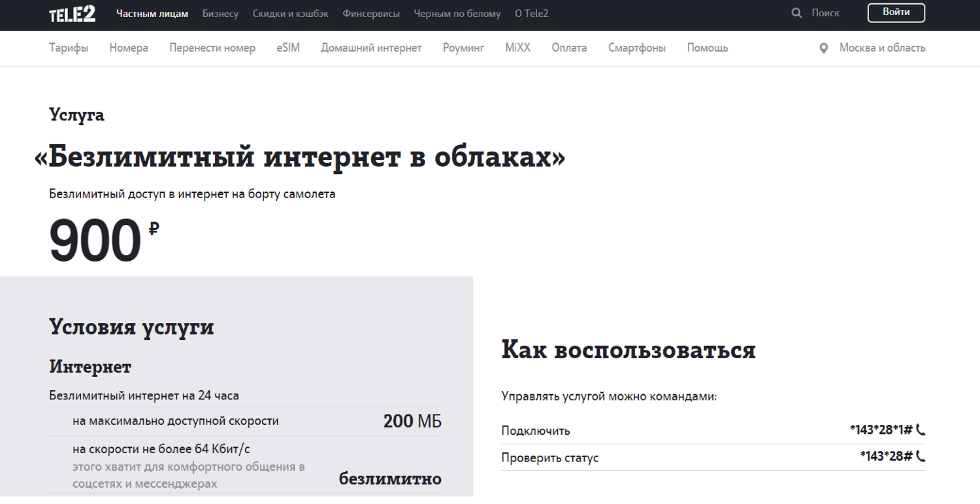The height and width of the screenshot is (504, 980).
Task: Click the phone icon next to *143*28*1#
Action: click(921, 430)
